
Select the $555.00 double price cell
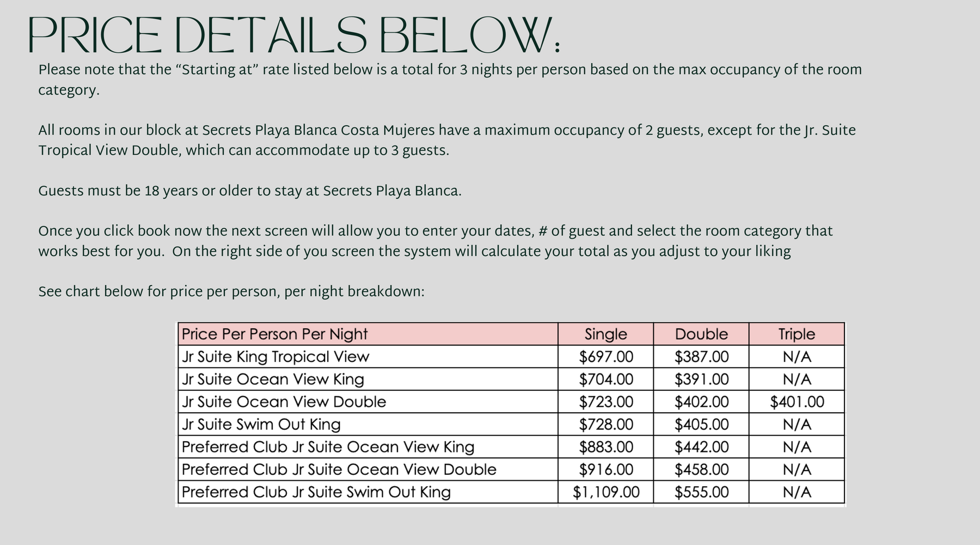[701, 492]
